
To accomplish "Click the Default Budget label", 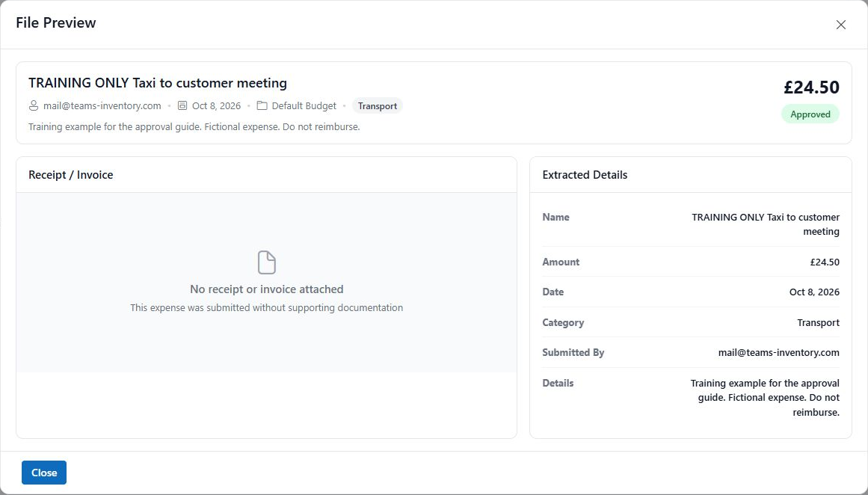I will [x=304, y=105].
